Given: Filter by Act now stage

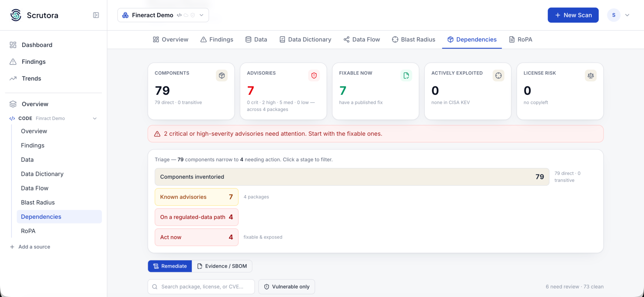Looking at the screenshot, I should [x=196, y=237].
